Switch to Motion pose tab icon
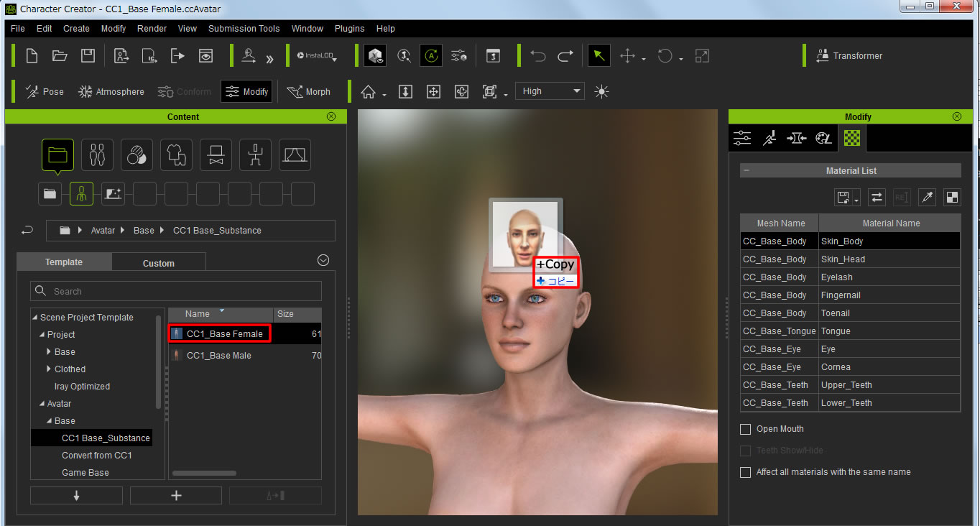 tap(769, 138)
